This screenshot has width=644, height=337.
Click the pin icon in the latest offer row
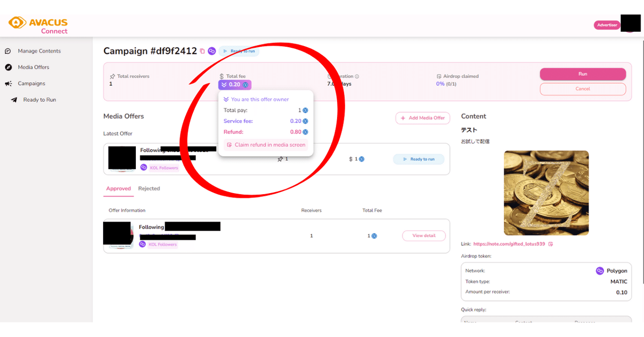[x=280, y=159]
